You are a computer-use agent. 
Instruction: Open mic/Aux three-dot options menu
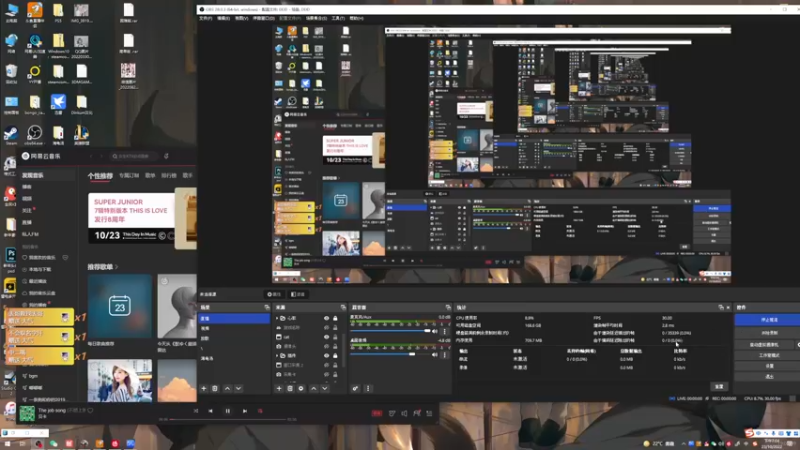click(x=444, y=331)
